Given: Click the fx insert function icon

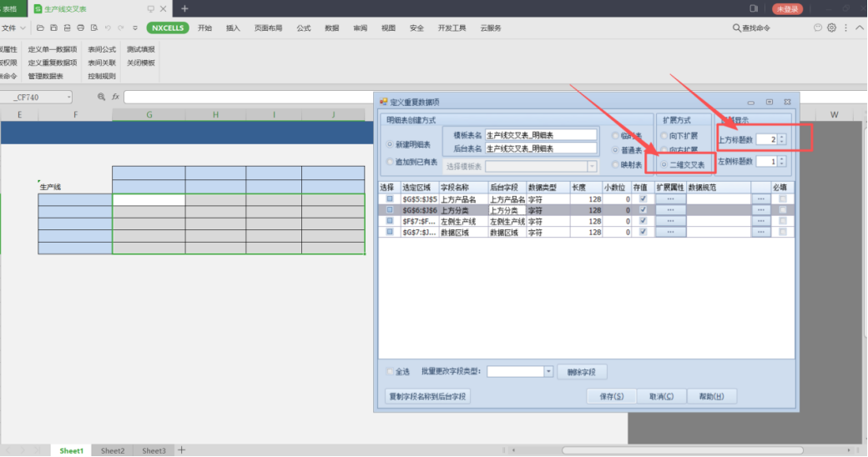Looking at the screenshot, I should click(x=116, y=97).
